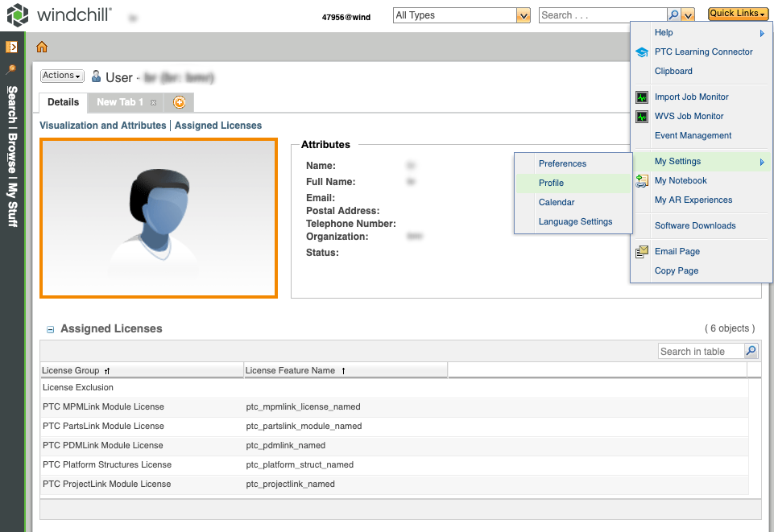Close New Tab 1 with x icon
This screenshot has width=774, height=532.
coord(154,102)
